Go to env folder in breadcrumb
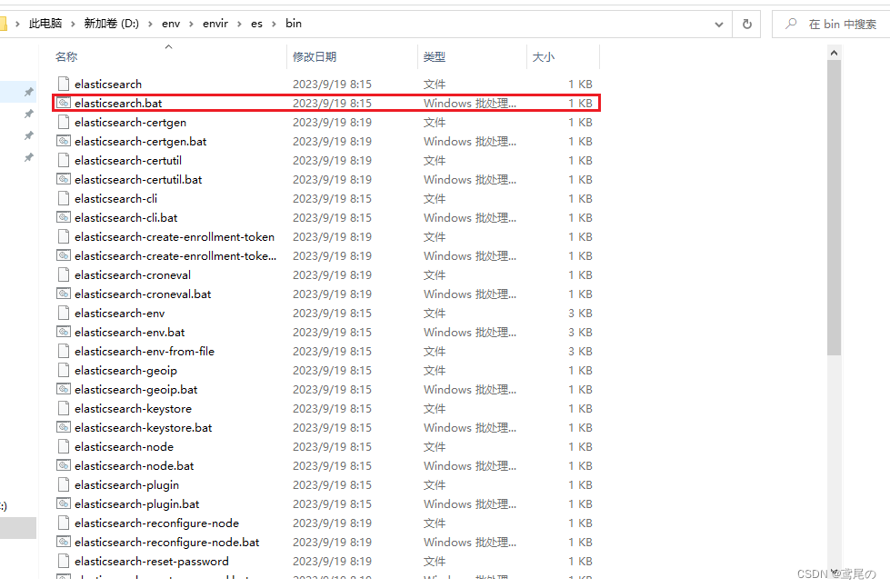 (x=171, y=24)
